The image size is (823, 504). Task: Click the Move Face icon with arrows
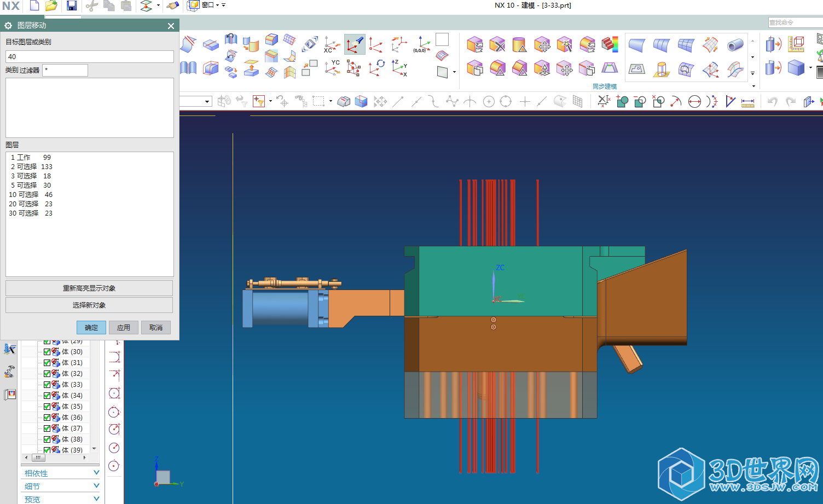pos(542,44)
